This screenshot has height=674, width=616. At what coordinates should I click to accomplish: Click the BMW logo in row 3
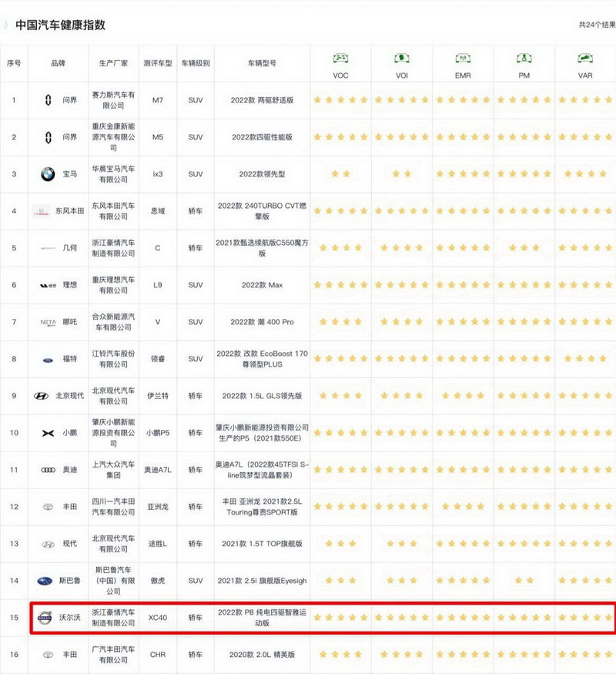48,174
